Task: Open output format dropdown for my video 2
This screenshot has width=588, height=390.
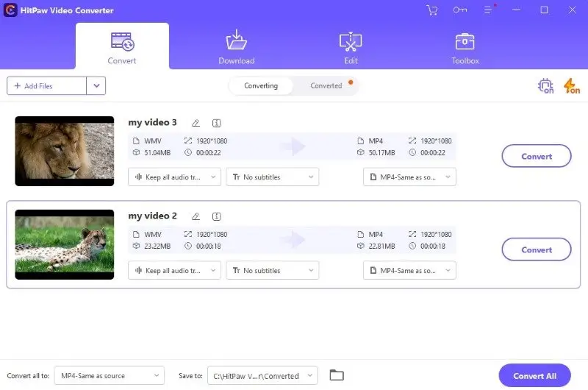Action: (409, 270)
